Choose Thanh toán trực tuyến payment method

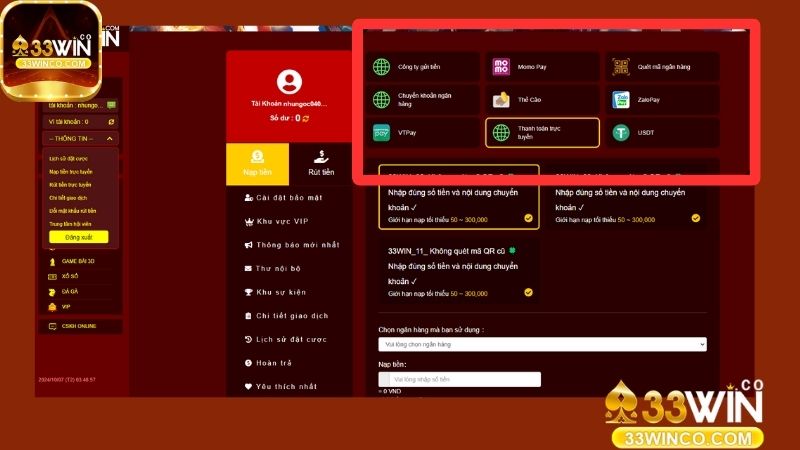(x=542, y=133)
